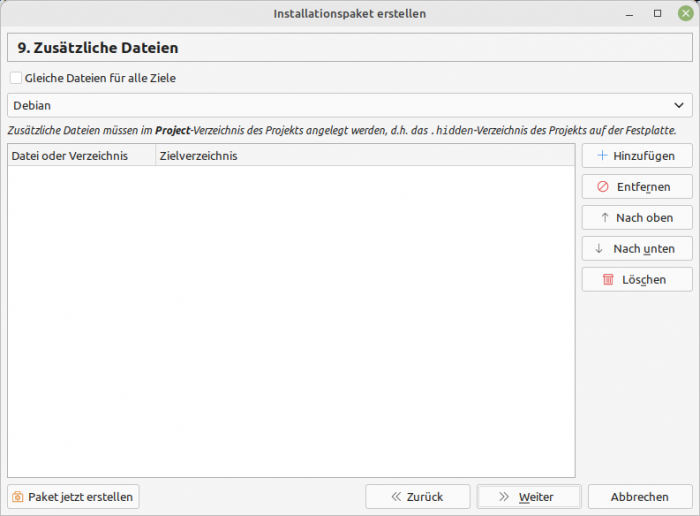Click the down arrow icon for Nach unten
The image size is (700, 516).
click(599, 249)
